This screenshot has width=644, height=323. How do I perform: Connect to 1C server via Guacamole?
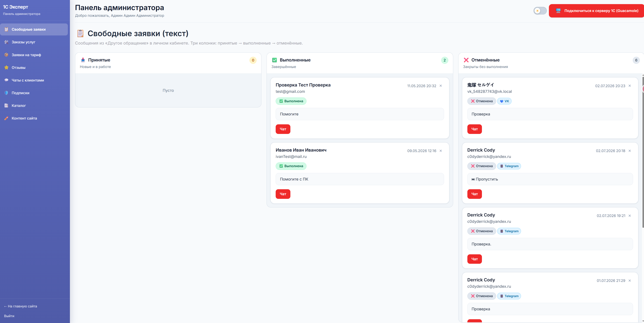[596, 11]
